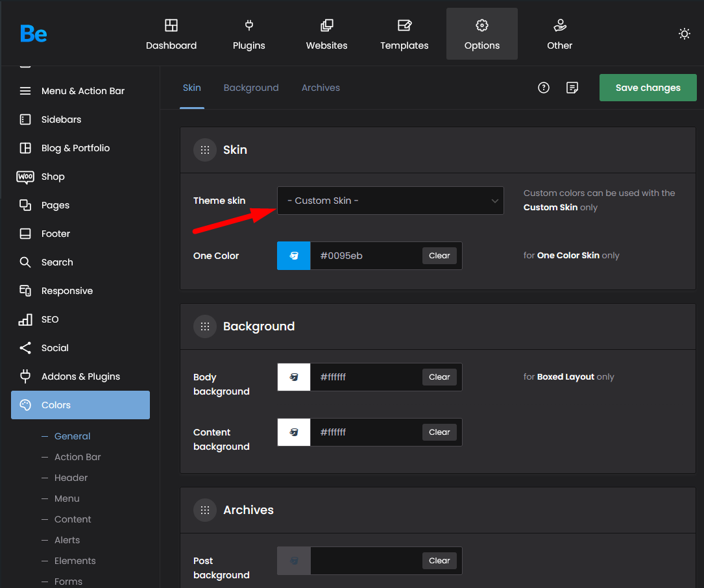Viewport: 704px width, 588px height.
Task: Click the Templates edit icon
Action: (404, 25)
